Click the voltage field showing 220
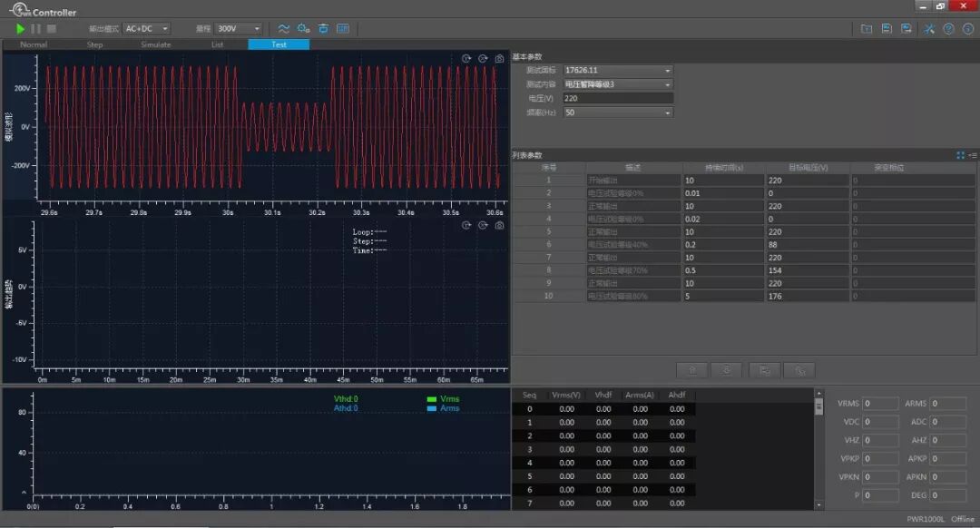This screenshot has height=528, width=980. [x=618, y=98]
